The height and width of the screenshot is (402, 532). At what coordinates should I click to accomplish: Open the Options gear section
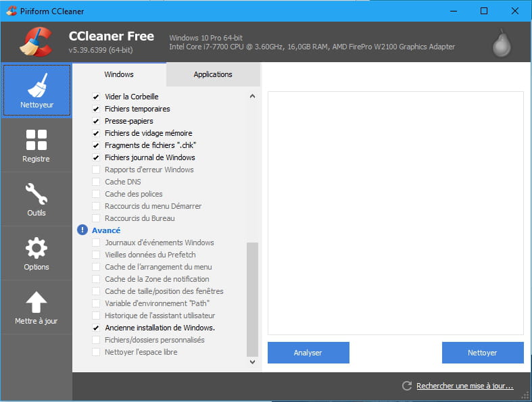coord(37,253)
